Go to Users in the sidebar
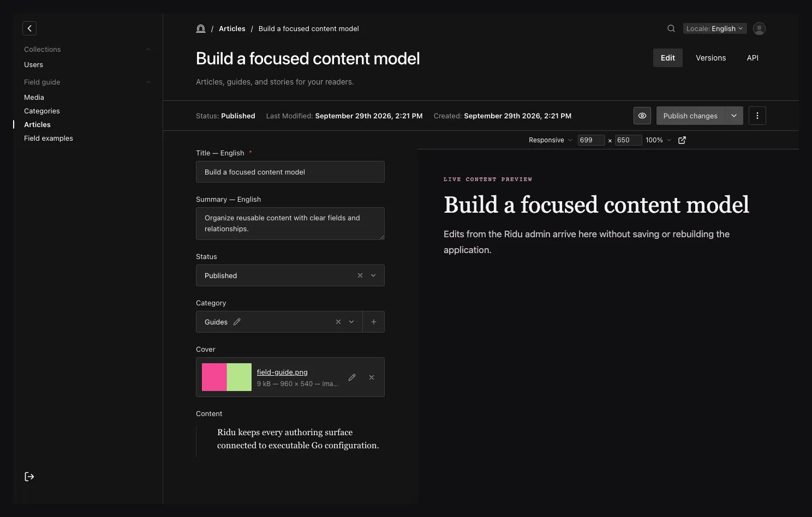812x517 pixels. [x=33, y=64]
